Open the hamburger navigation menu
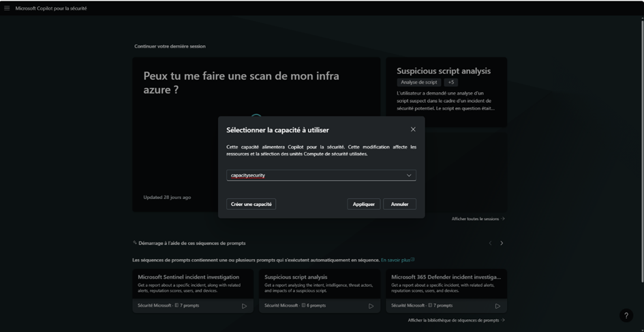Viewport: 644px width, 332px height. tap(7, 8)
